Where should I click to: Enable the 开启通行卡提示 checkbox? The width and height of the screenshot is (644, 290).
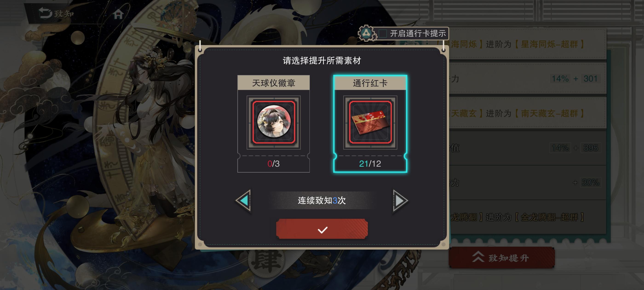382,33
